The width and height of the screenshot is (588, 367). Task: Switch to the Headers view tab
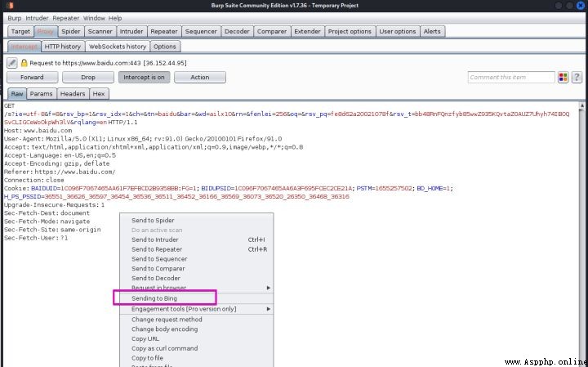pyautogui.click(x=73, y=94)
